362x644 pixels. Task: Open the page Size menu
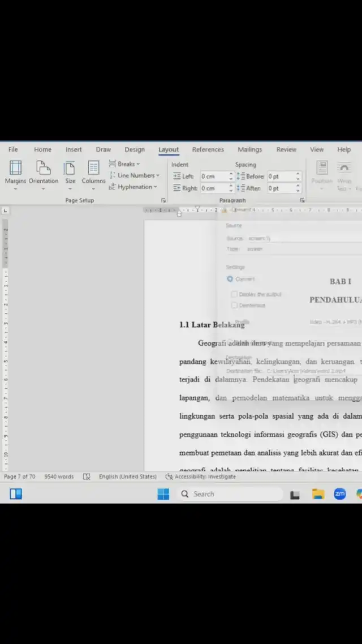[70, 172]
